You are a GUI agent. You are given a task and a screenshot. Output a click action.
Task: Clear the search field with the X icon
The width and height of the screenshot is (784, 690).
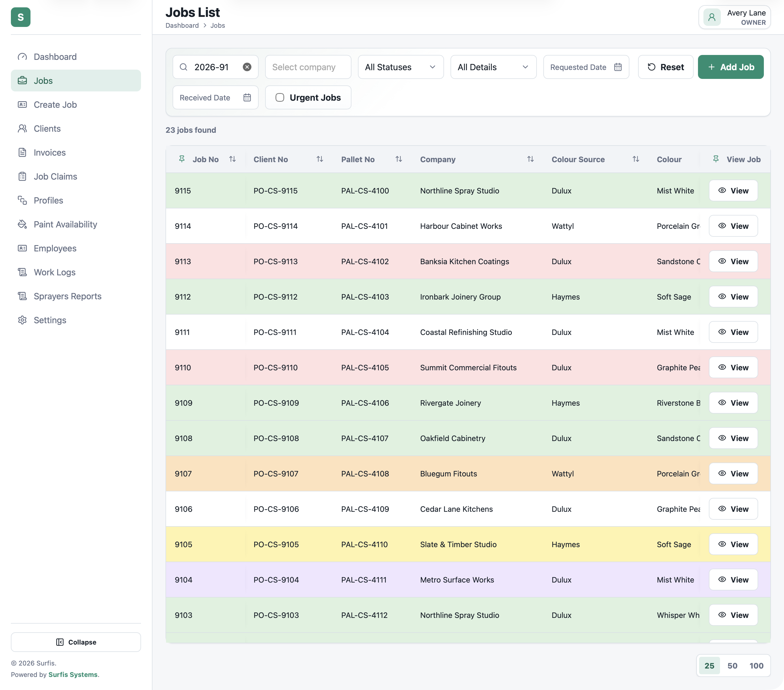247,67
